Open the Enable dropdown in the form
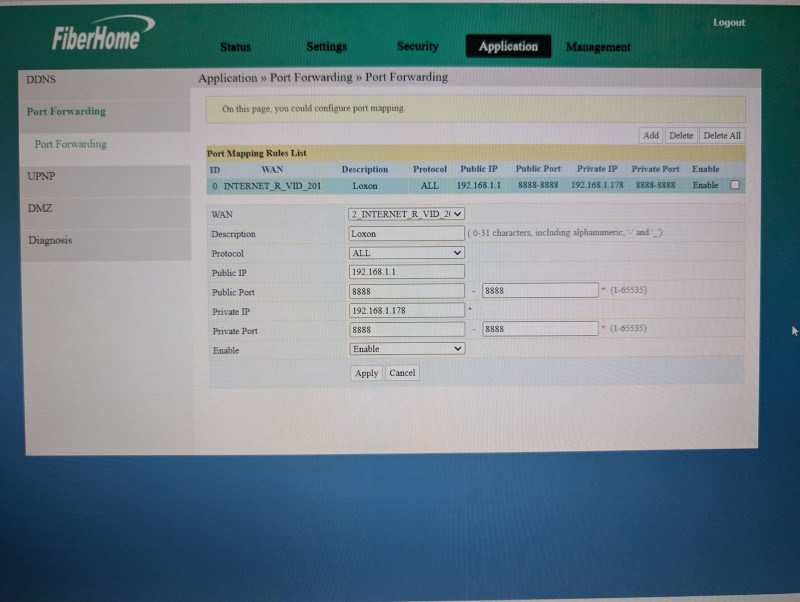 tap(406, 349)
